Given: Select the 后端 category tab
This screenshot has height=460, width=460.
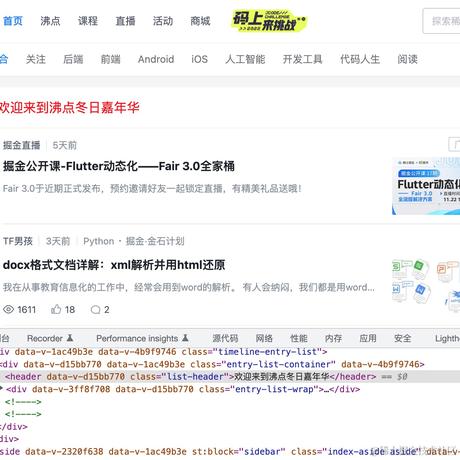Looking at the screenshot, I should click(x=73, y=59).
